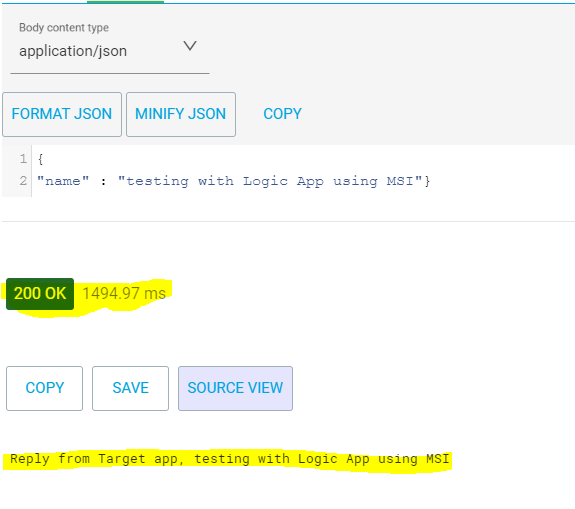This screenshot has width=575, height=509.
Task: Copy the request body with COPY next to MINIFY JSON
Action: [282, 114]
